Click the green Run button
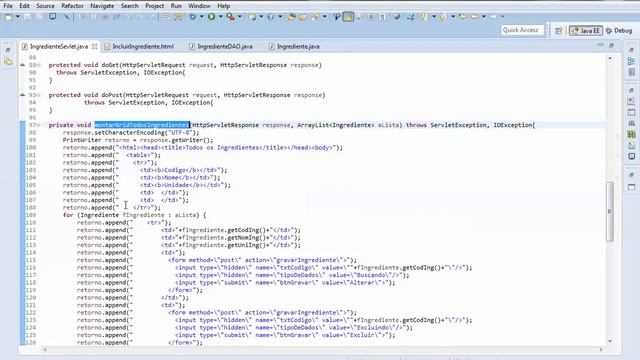Screen dimensions: 640x360 211,17
